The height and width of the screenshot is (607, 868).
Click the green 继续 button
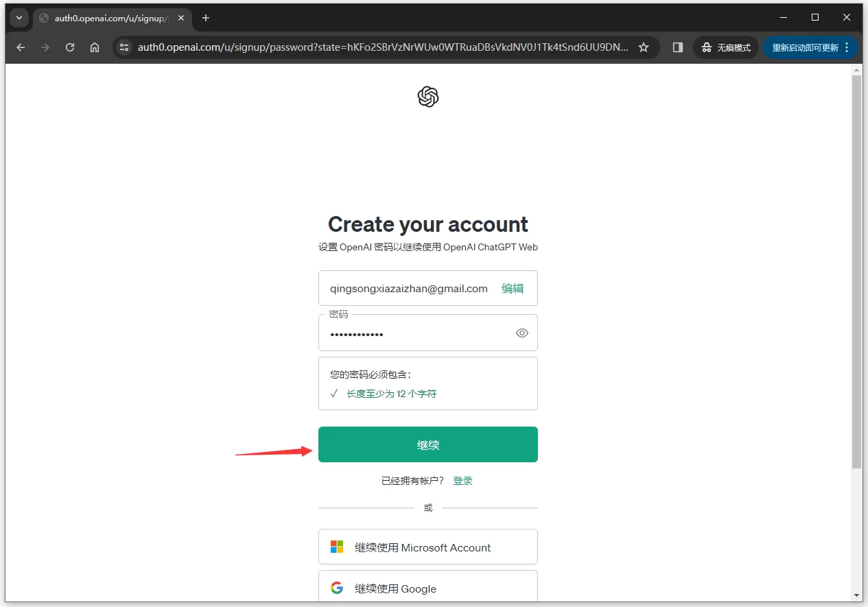(428, 444)
